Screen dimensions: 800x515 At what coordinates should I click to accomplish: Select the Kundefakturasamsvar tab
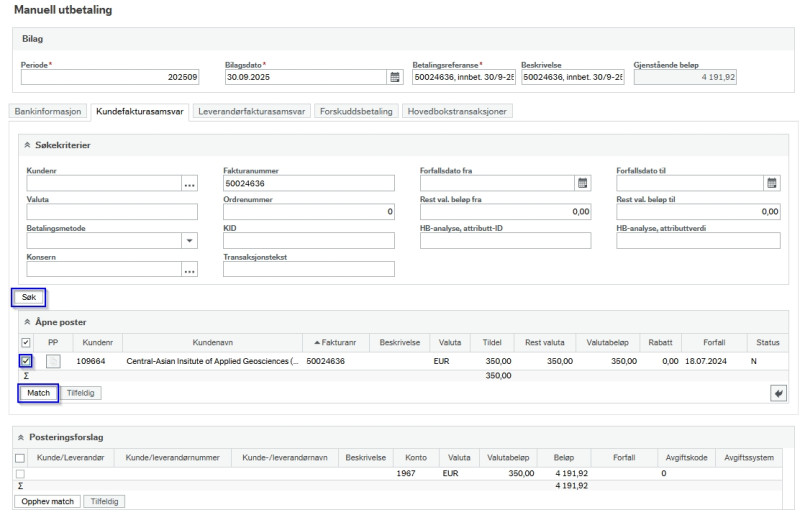tap(140, 111)
